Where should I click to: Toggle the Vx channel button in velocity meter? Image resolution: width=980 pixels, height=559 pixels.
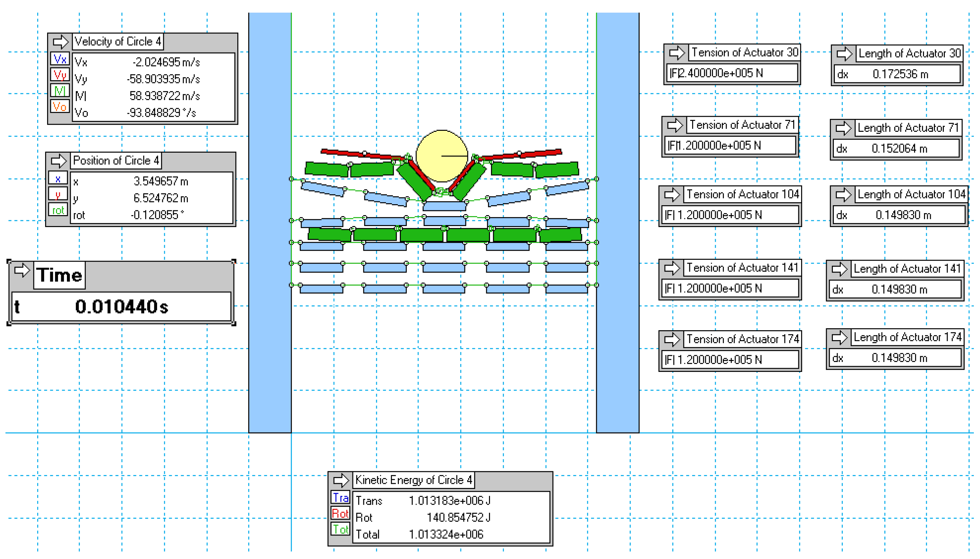click(x=60, y=59)
